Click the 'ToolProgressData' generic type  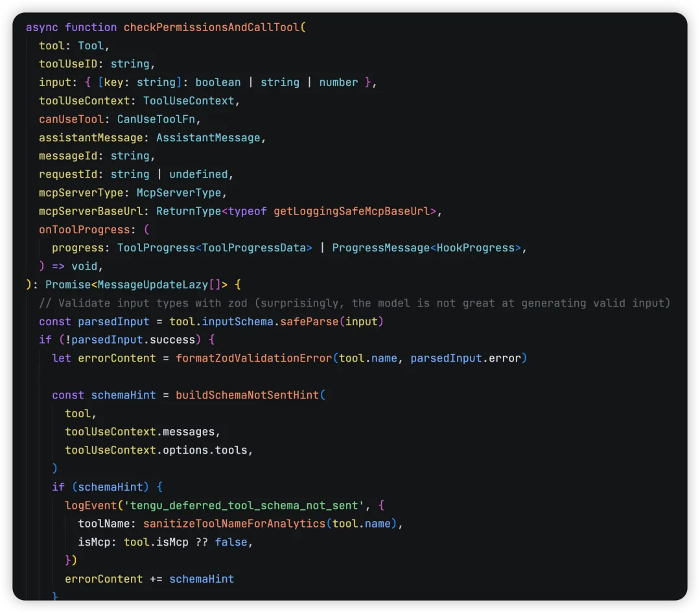(x=253, y=248)
